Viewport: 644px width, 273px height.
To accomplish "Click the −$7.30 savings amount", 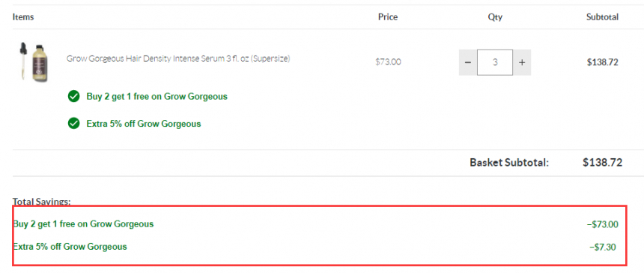I will (x=603, y=247).
